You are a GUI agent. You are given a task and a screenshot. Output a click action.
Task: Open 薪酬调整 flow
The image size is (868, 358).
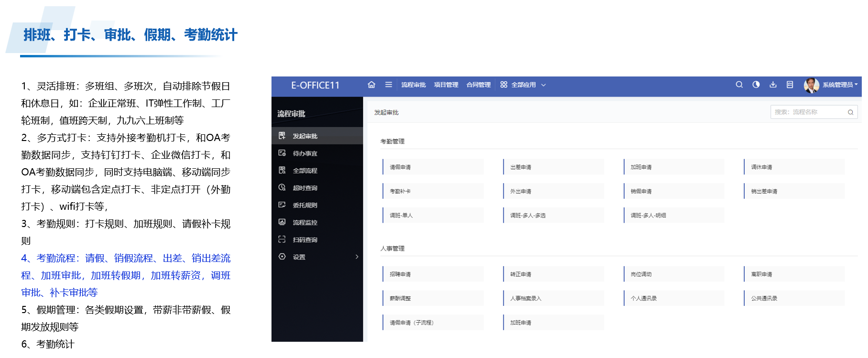[x=433, y=298]
